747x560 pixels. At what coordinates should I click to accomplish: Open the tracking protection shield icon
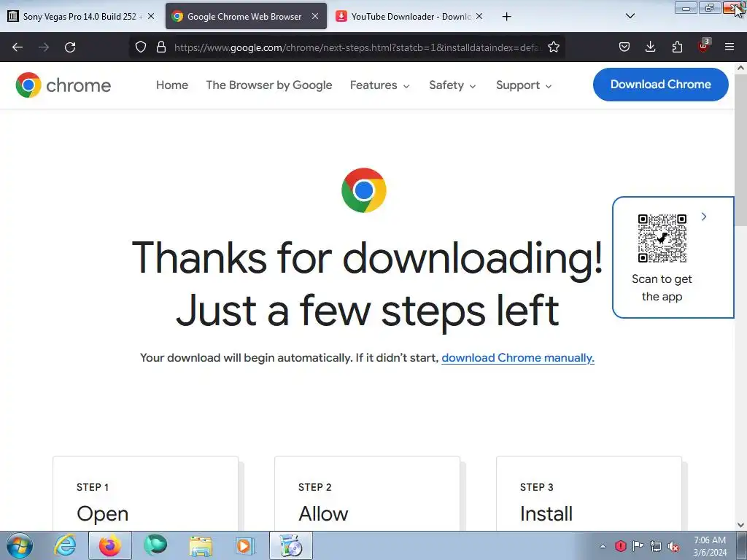tap(141, 47)
